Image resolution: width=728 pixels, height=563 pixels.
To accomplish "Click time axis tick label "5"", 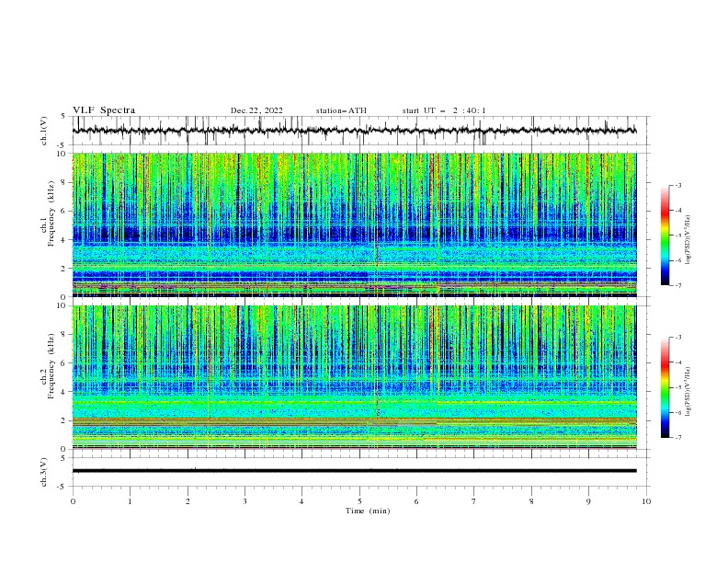I will pyautogui.click(x=359, y=501).
